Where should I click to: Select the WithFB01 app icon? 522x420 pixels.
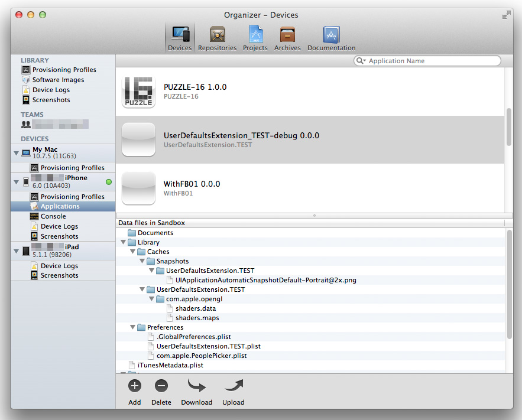click(x=138, y=188)
